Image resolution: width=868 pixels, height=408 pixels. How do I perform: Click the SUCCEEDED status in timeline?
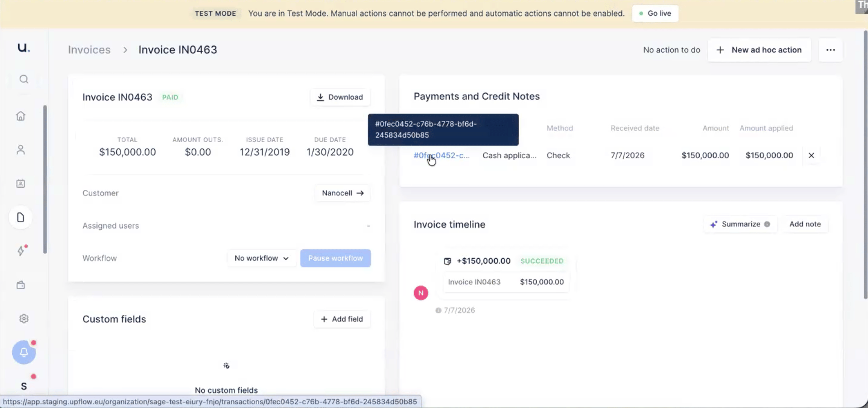pos(542,261)
